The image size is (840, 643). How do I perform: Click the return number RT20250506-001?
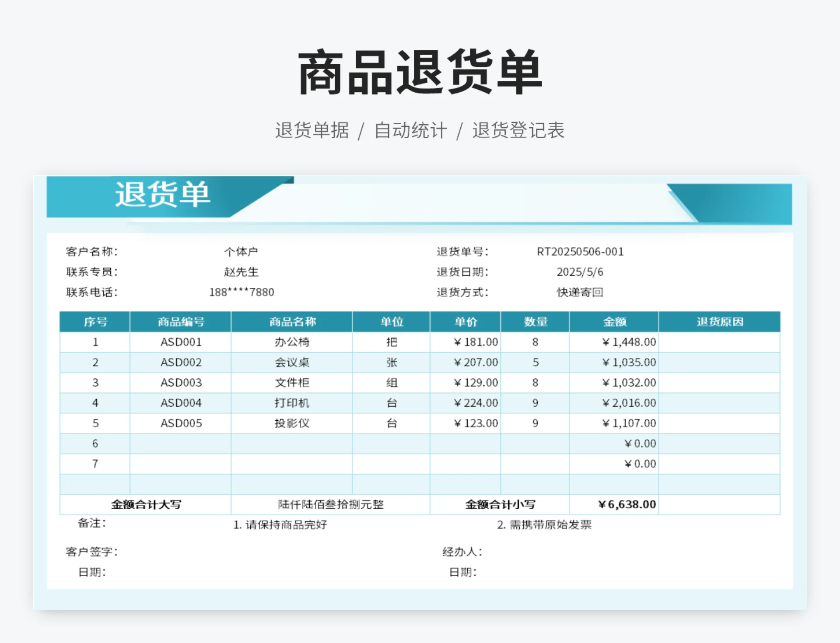pos(580,252)
